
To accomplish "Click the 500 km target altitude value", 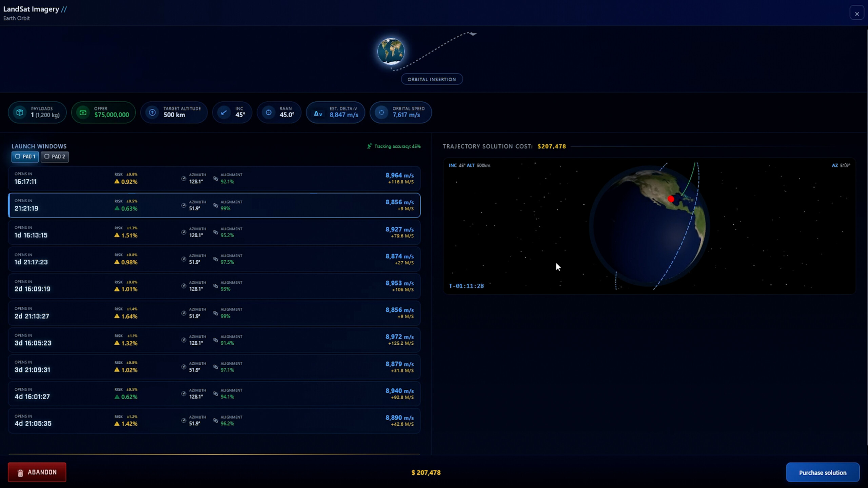I will (x=174, y=115).
